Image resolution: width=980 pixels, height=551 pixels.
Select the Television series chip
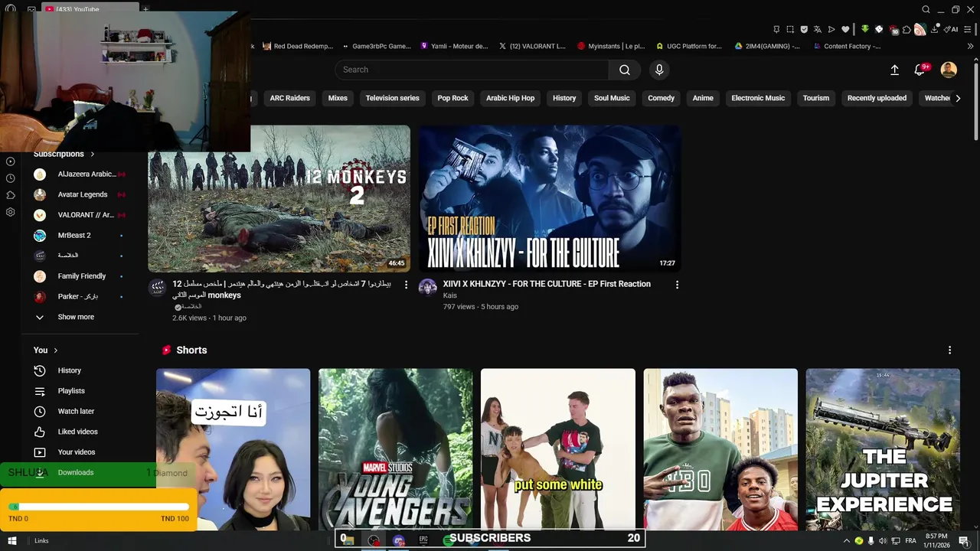(x=392, y=98)
